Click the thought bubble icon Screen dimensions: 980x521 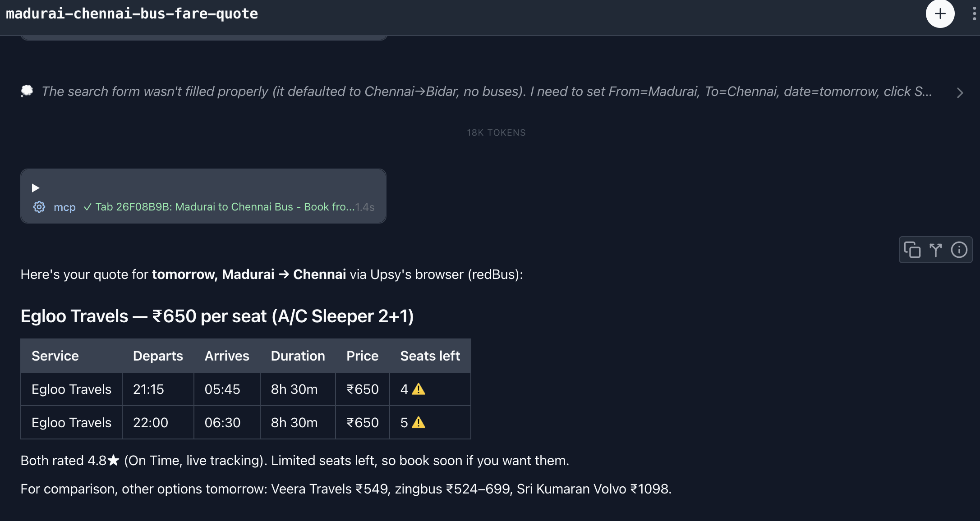pyautogui.click(x=27, y=91)
